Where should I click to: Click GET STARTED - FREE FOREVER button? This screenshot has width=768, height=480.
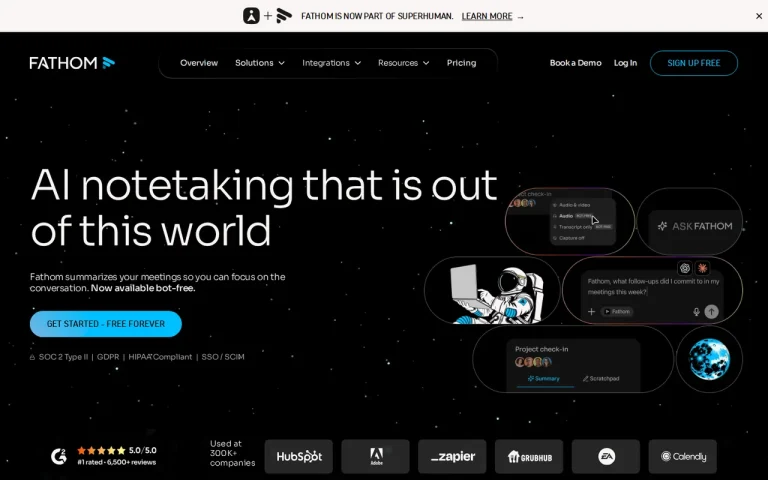[x=106, y=324]
